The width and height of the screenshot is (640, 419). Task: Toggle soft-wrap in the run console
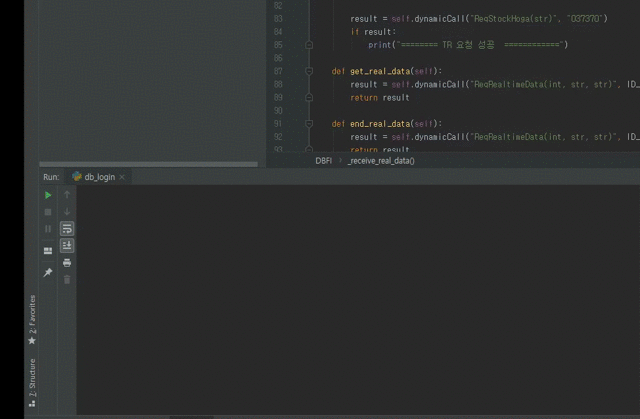pyautogui.click(x=67, y=228)
